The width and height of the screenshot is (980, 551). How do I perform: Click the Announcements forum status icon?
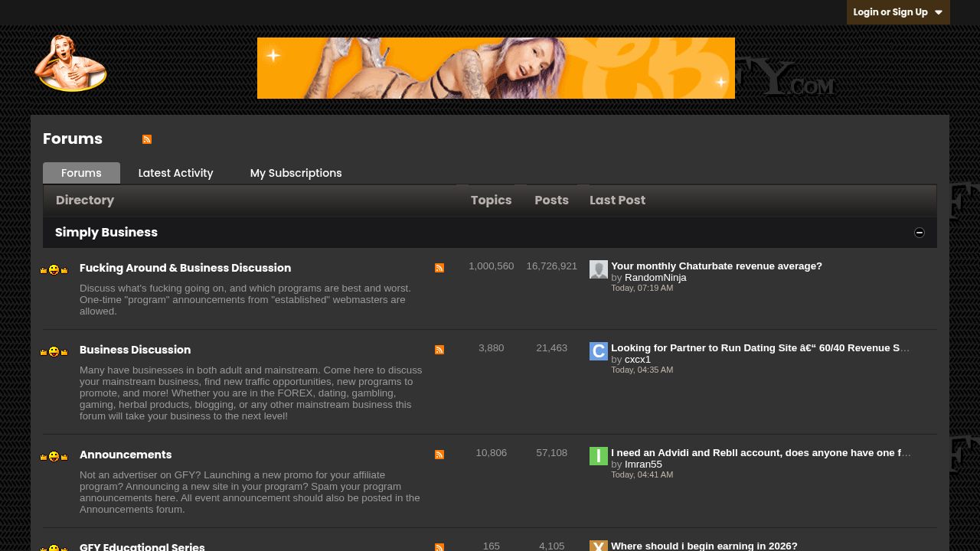(54, 457)
